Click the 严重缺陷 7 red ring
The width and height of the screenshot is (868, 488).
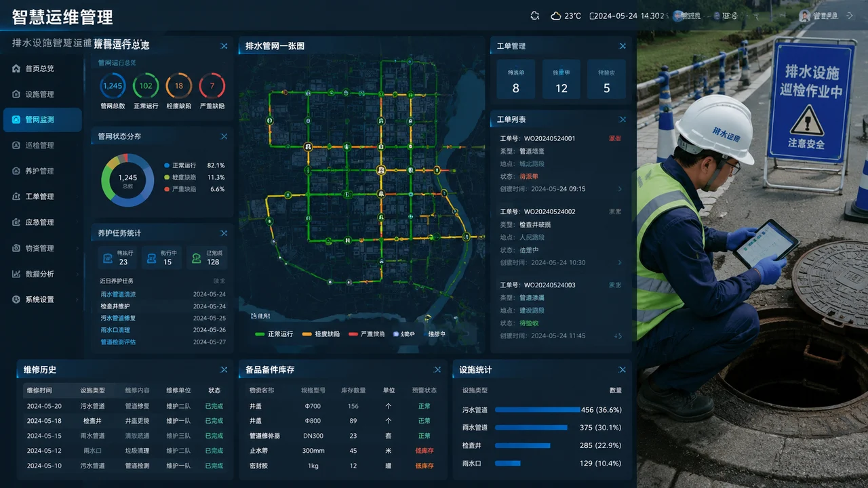[x=212, y=86]
